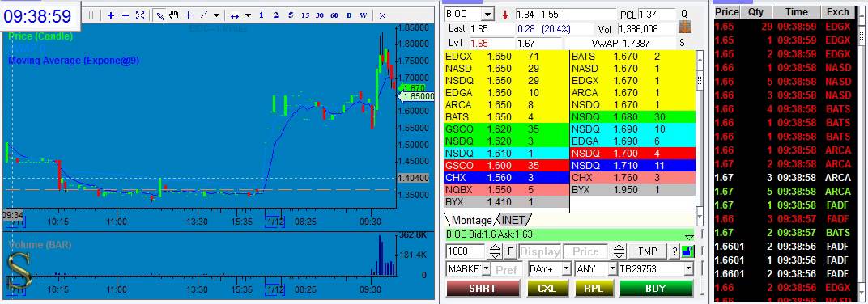Zoom out the chart with minus icon
The height and width of the screenshot is (304, 868).
(x=126, y=15)
